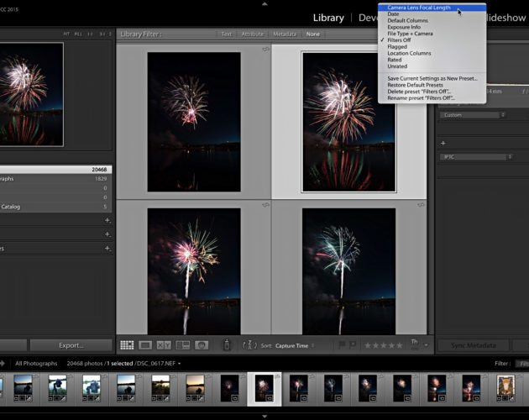Image resolution: width=529 pixels, height=420 pixels.
Task: Select the orange fox filmstrip thumbnail
Action: [505, 388]
